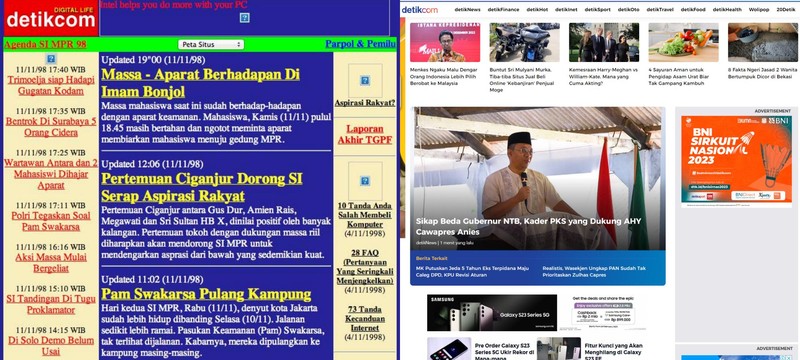Open 4 Sayuran Aman vegetables thumbnail

[x=684, y=42]
